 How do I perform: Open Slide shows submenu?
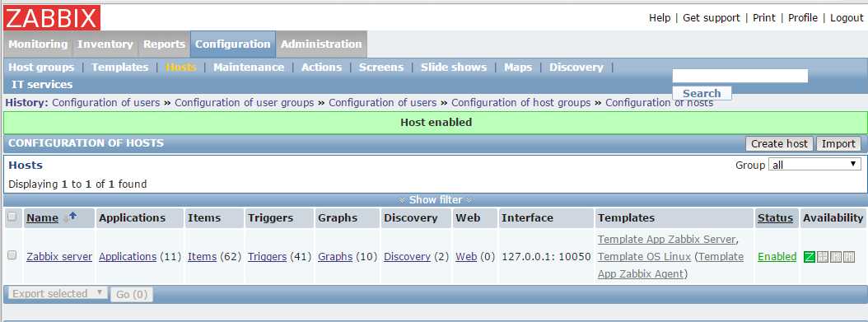[454, 67]
